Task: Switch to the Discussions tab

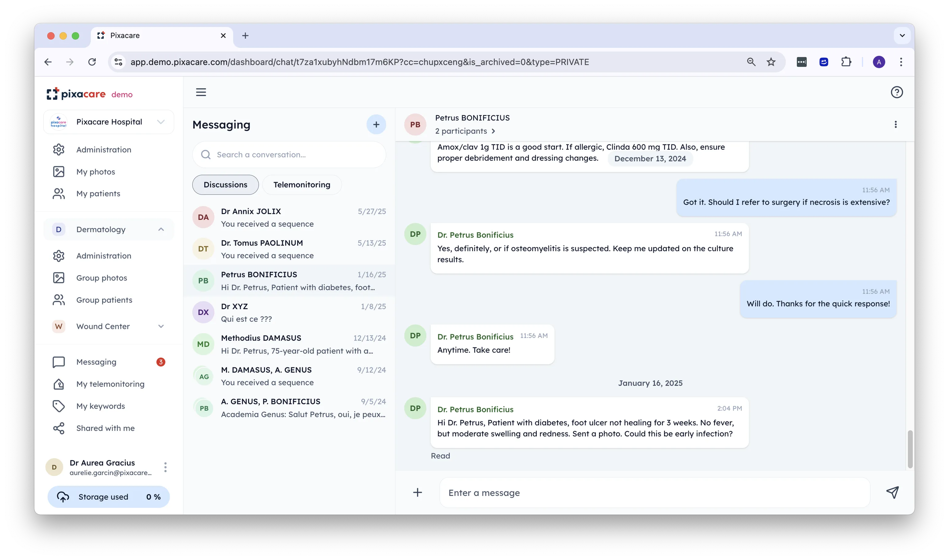Action: (x=225, y=185)
